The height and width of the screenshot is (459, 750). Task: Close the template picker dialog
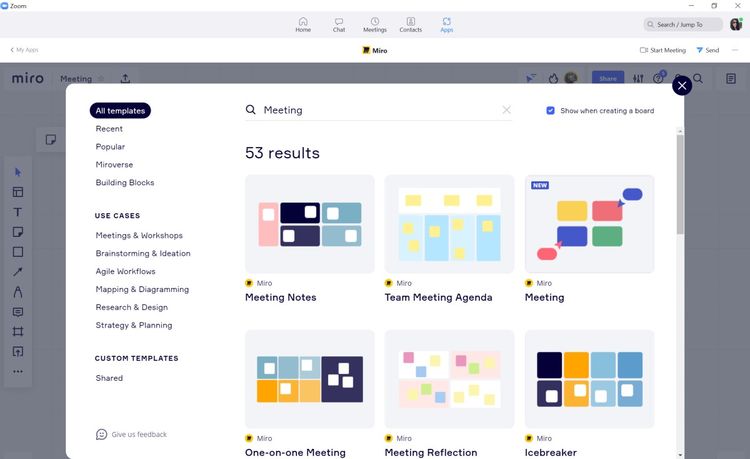(682, 86)
